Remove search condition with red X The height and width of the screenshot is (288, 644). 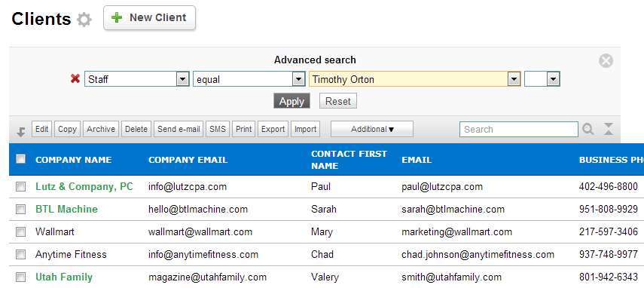(x=75, y=79)
